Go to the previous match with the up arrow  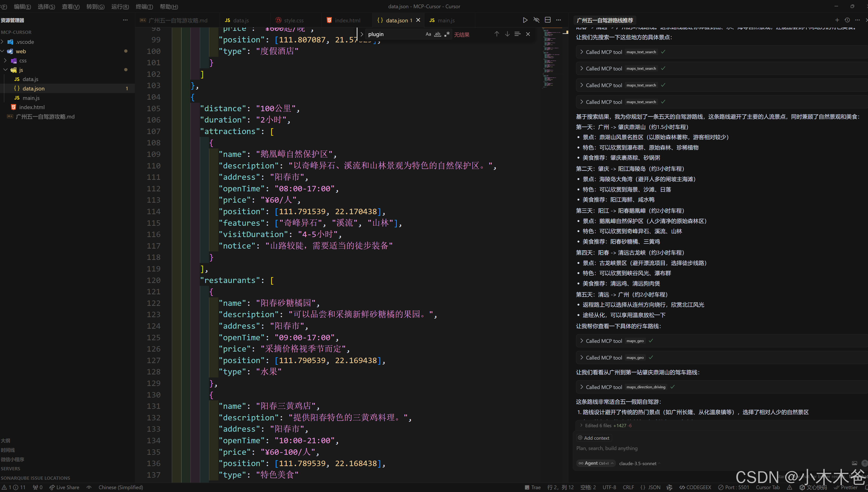(497, 34)
